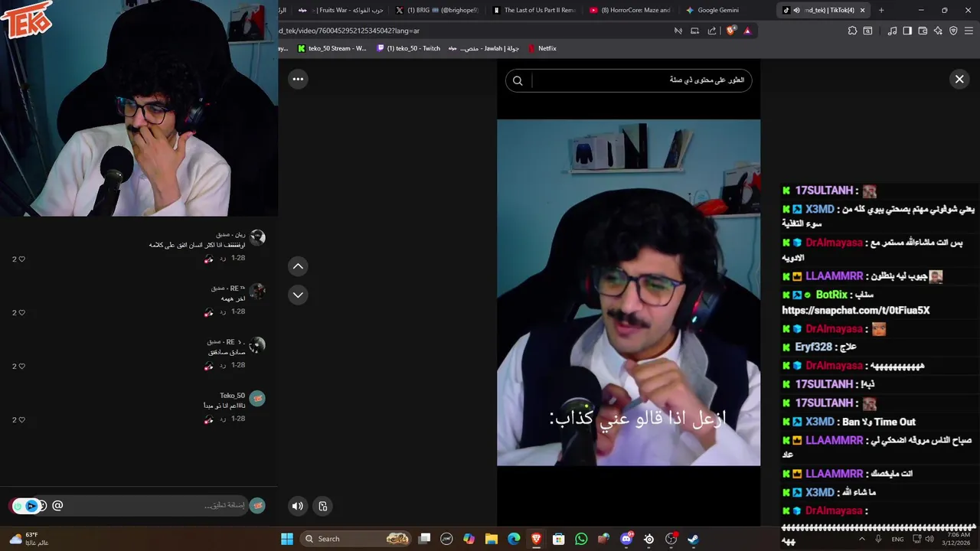980x551 pixels.
Task: Open teko_50 Twitch bookmark
Action: point(408,48)
